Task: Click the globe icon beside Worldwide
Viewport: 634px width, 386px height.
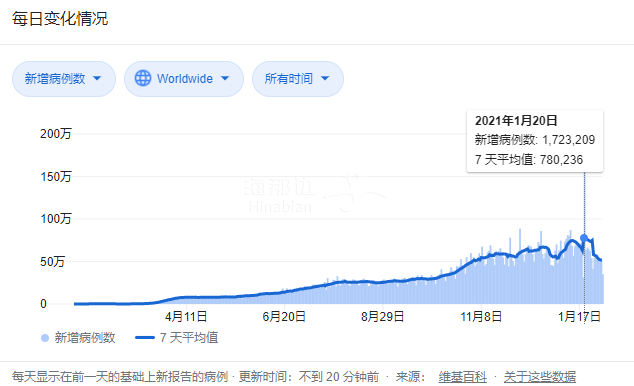Action: 143,78
